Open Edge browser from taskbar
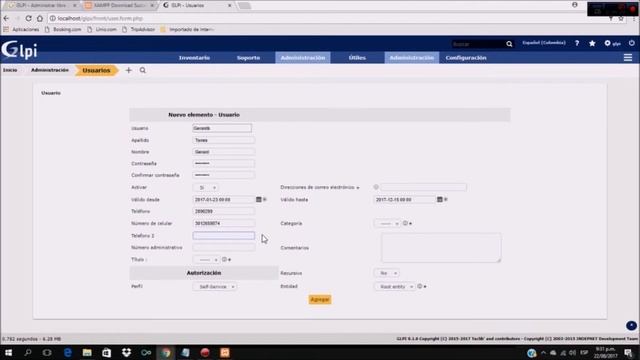This screenshot has width=640, height=360. pyautogui.click(x=67, y=353)
